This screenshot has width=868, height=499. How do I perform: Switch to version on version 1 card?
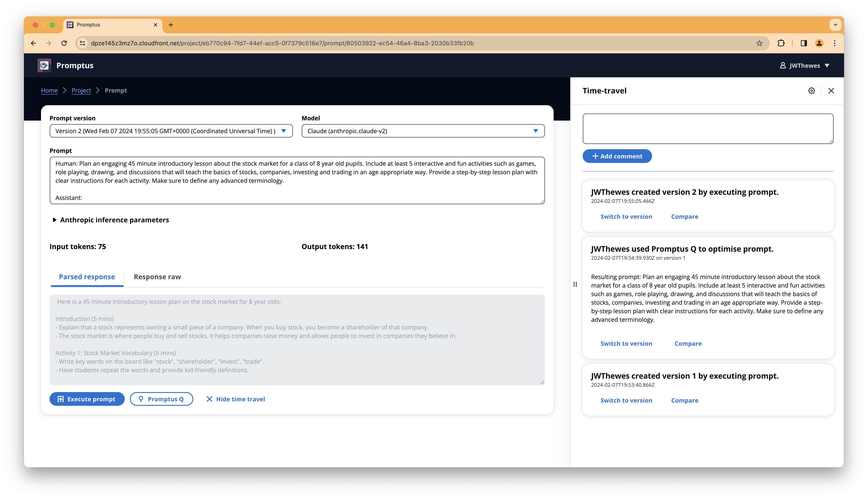(x=626, y=400)
